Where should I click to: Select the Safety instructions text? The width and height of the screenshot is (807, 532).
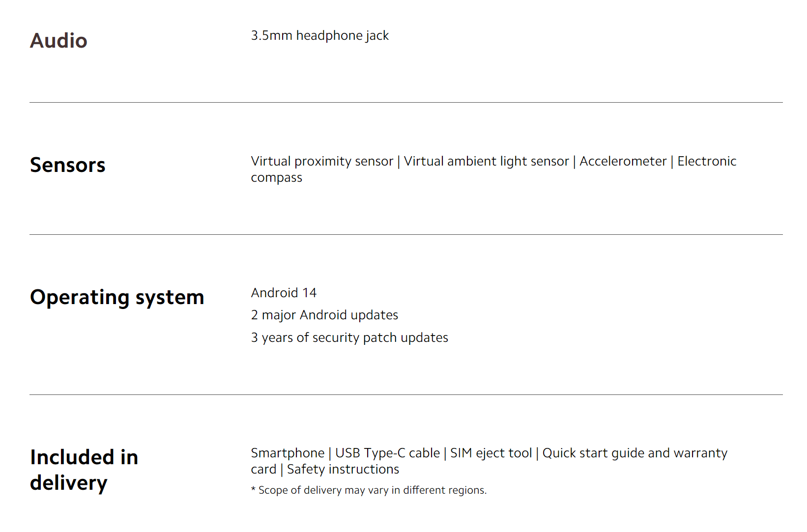click(344, 469)
